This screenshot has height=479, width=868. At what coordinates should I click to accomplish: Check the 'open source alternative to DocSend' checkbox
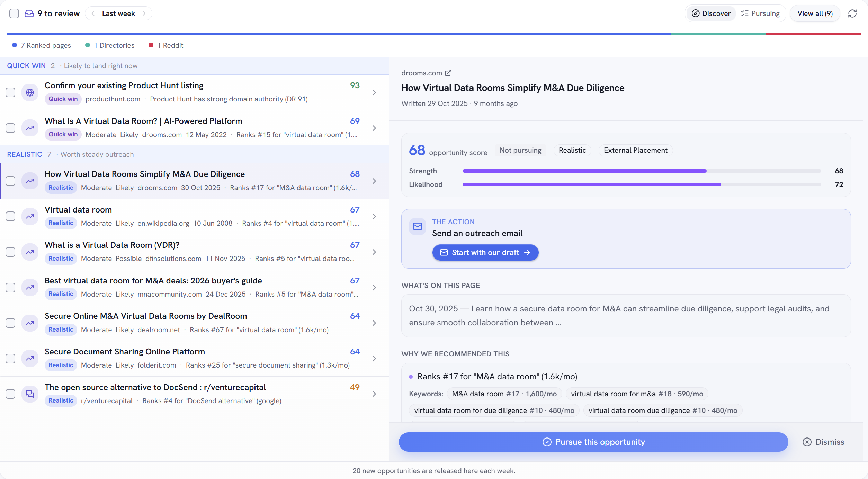pos(10,394)
